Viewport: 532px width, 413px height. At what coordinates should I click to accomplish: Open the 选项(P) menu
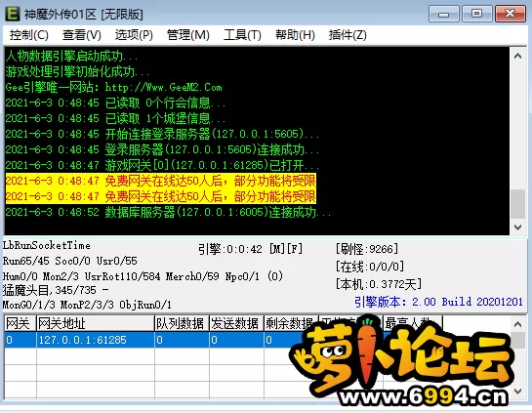[134, 35]
